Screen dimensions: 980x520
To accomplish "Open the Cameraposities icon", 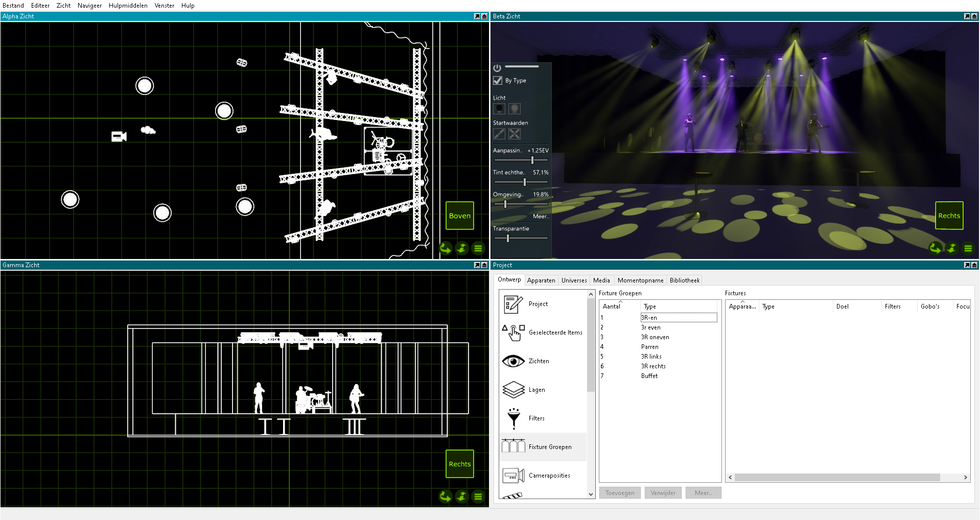I will (x=513, y=476).
